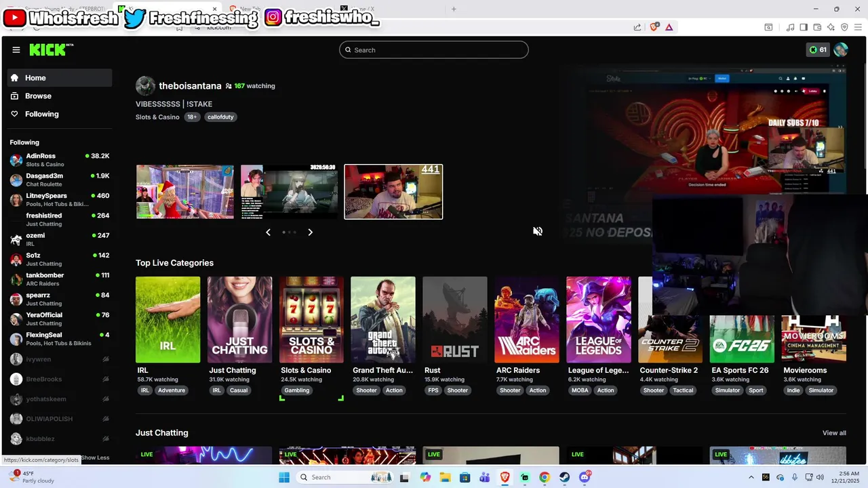
Task: Click the Kick logo
Action: click(51, 49)
